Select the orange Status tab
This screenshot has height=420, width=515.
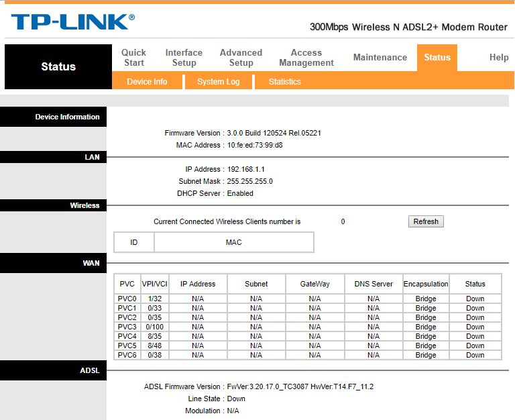point(437,58)
